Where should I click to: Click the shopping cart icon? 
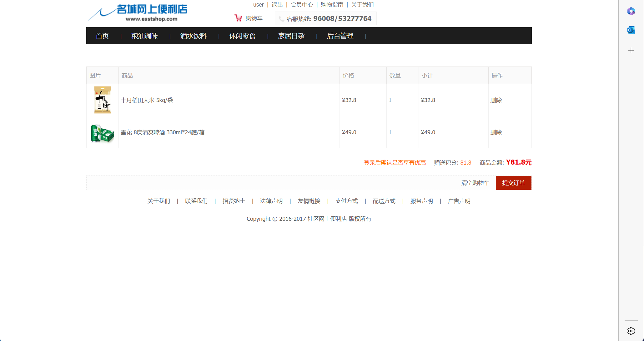click(x=238, y=18)
